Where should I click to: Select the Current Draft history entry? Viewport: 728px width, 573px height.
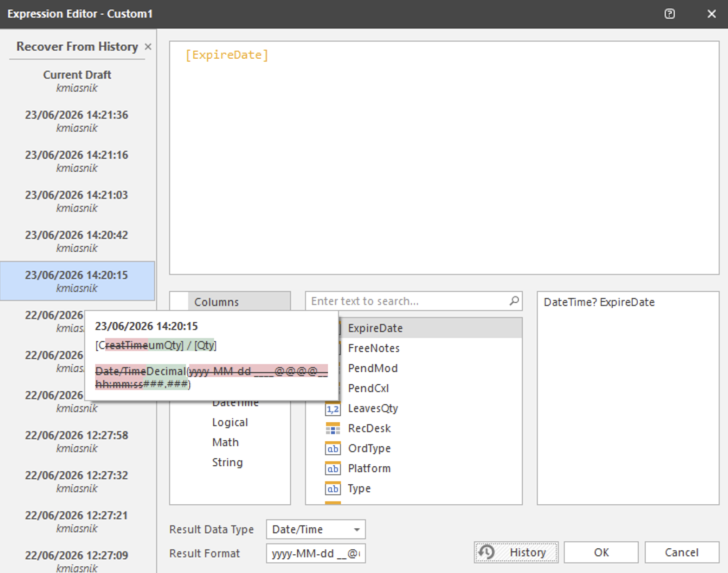tap(77, 81)
